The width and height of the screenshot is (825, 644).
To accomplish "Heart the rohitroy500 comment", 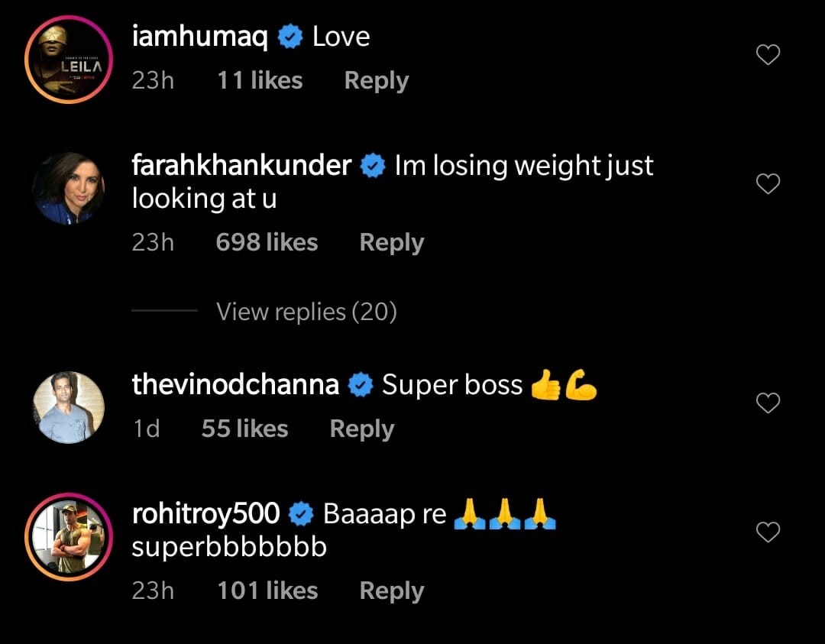I will pyautogui.click(x=768, y=532).
